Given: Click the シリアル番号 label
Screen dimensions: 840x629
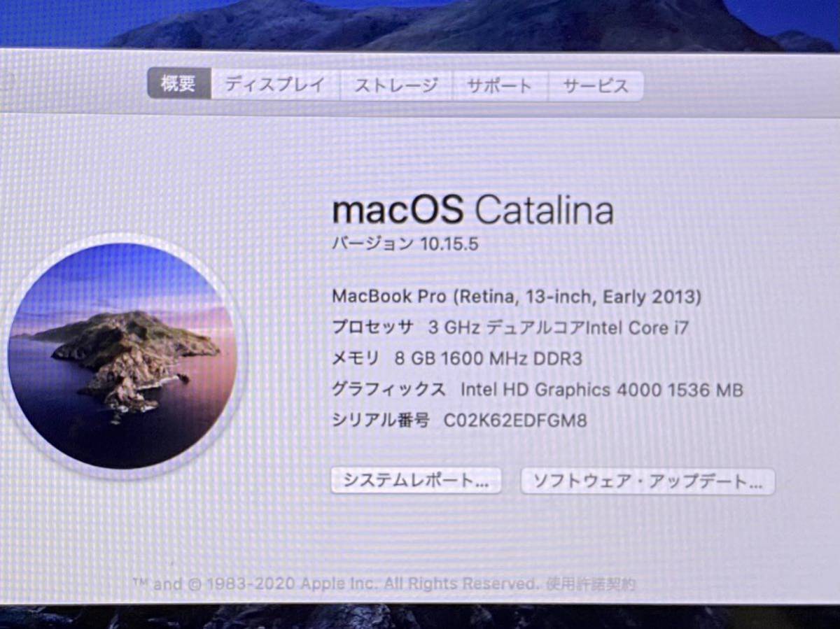Looking at the screenshot, I should click(381, 420).
